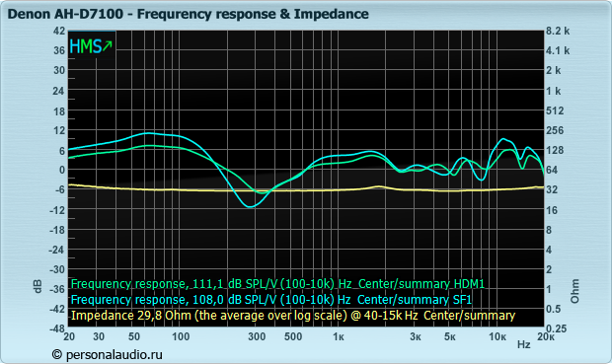Image resolution: width=612 pixels, height=364 pixels.
Task: Select the yellow 'Impedance 29,8 Ohm' legend line
Action: pos(293,316)
